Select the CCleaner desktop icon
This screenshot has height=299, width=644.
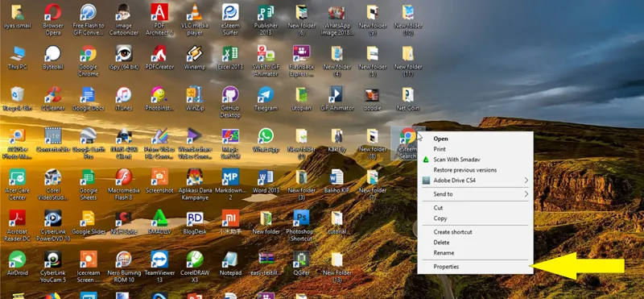(x=52, y=98)
